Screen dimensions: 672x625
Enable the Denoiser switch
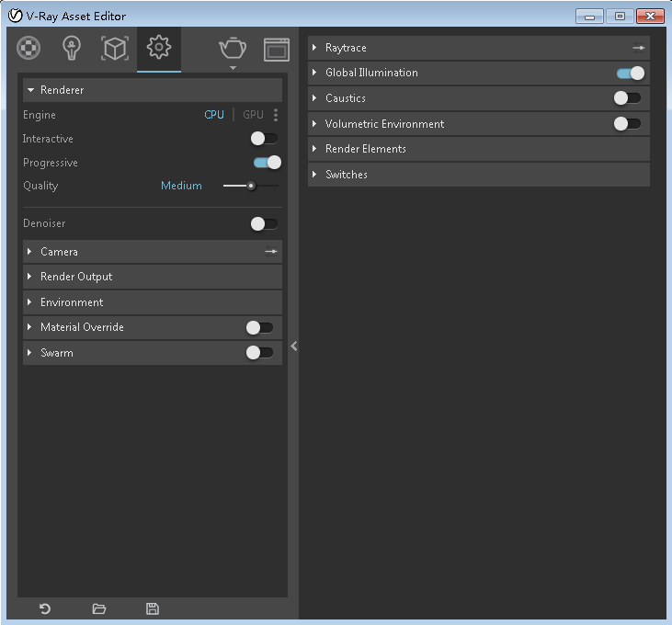264,223
